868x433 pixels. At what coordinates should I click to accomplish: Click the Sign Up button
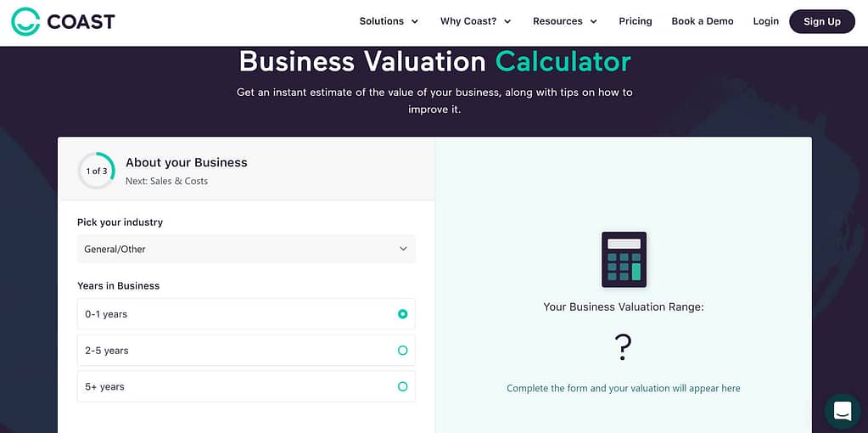tap(822, 21)
